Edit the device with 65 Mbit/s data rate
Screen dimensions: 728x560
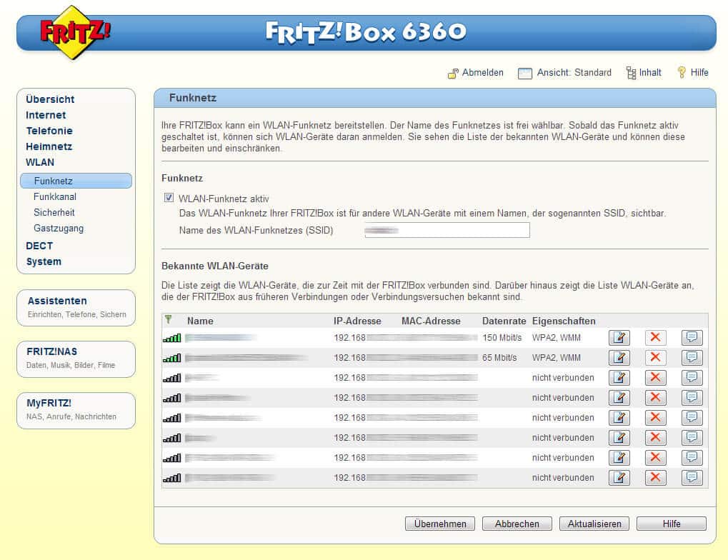coord(619,358)
